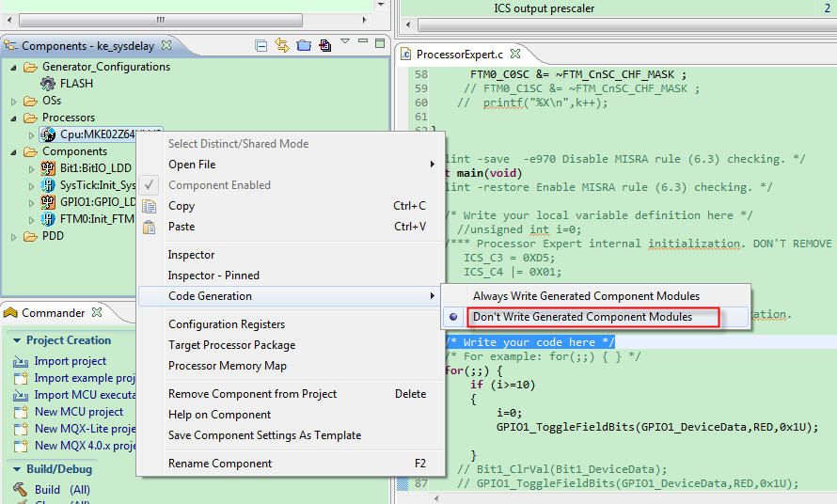Click the New MQX 4.0.x project link
Screen dimensions: 837x504
click(x=85, y=446)
